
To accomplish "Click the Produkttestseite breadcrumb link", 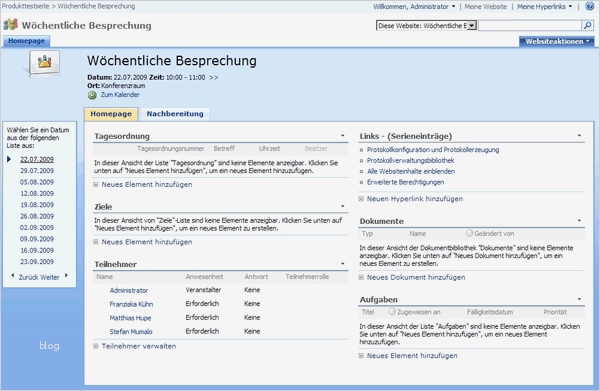I will [x=25, y=6].
